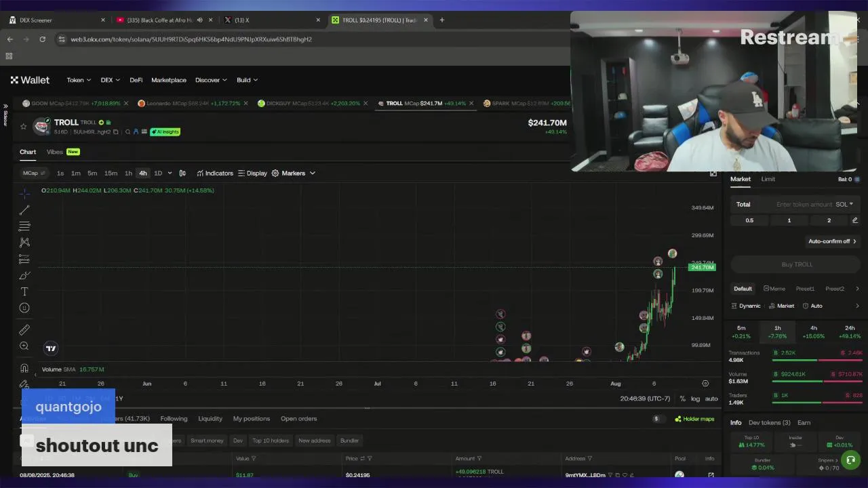Select the 24h stats period
The width and height of the screenshot is (868, 488).
click(850, 331)
